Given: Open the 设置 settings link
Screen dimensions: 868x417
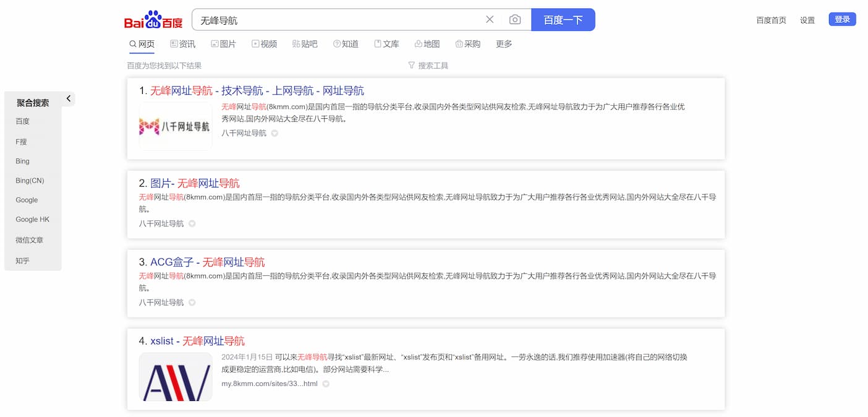Looking at the screenshot, I should pos(807,20).
